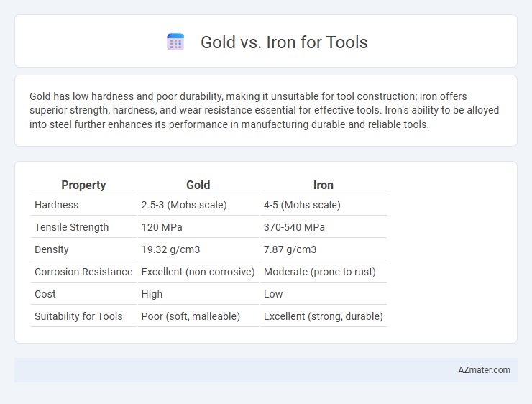
Task: Click the '370-540 MPa' value
Action: tap(294, 227)
